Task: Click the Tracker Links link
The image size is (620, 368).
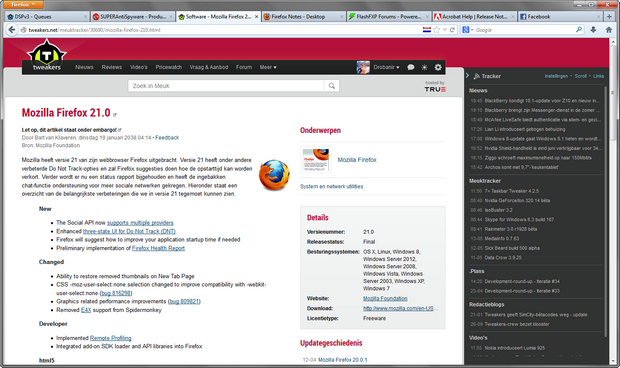Action: (598, 76)
